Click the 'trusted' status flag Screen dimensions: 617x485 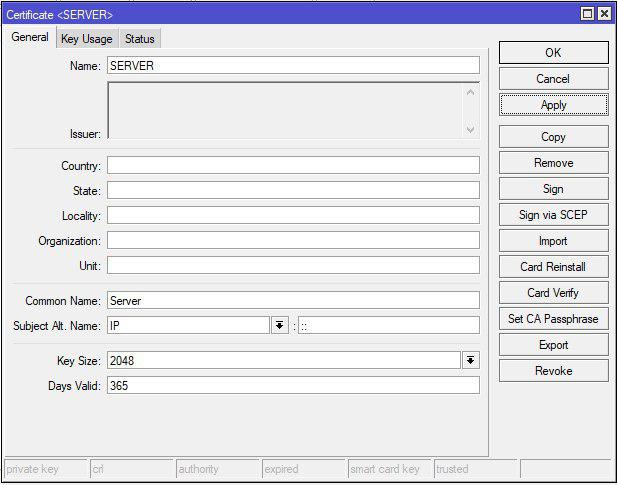pyautogui.click(x=476, y=469)
